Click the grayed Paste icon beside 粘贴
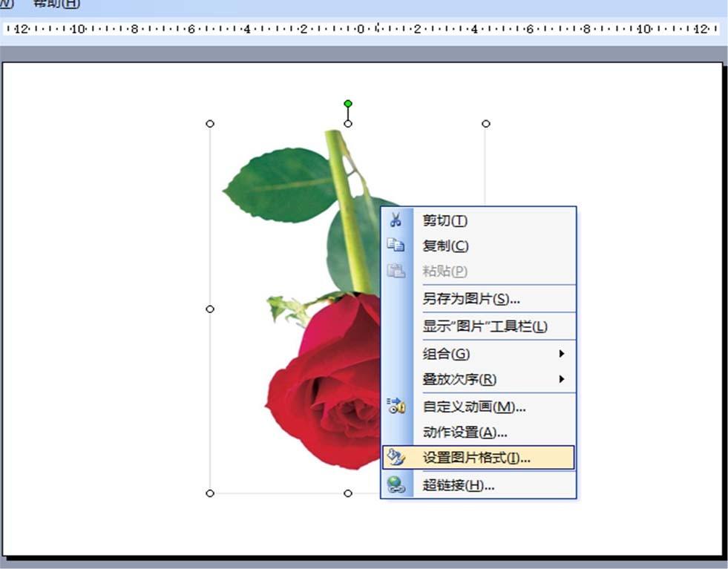Image resolution: width=728 pixels, height=569 pixels. click(396, 270)
